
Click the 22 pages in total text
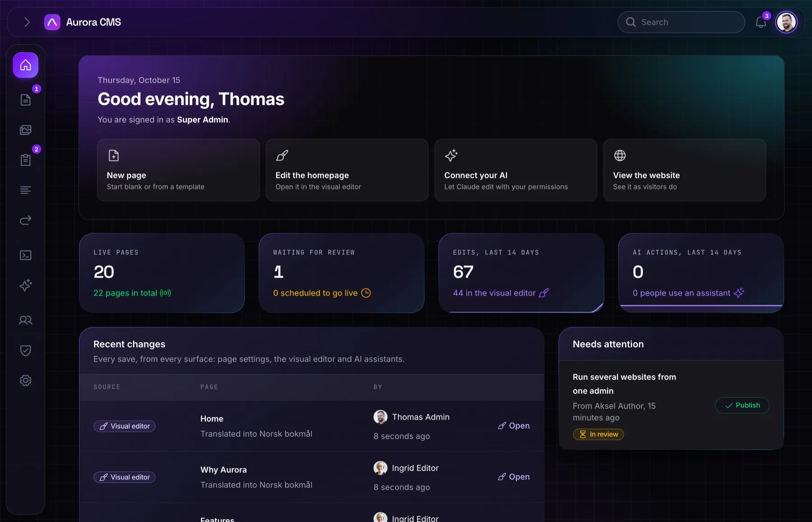[125, 293]
